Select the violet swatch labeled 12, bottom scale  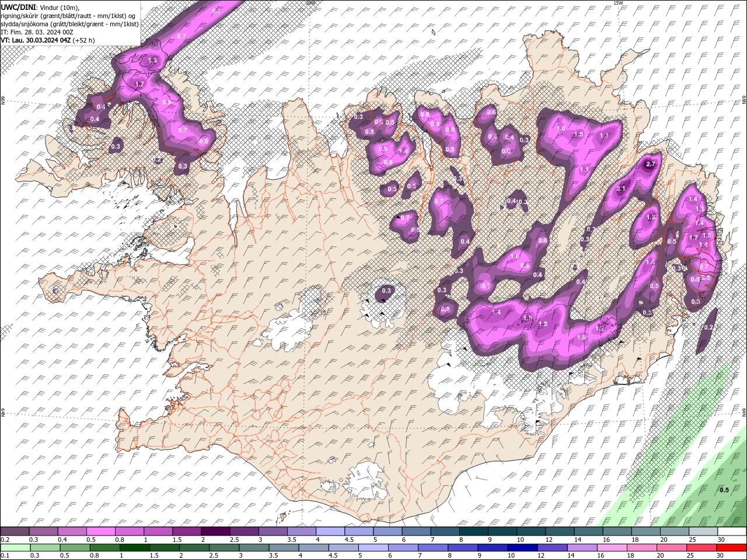(x=553, y=548)
